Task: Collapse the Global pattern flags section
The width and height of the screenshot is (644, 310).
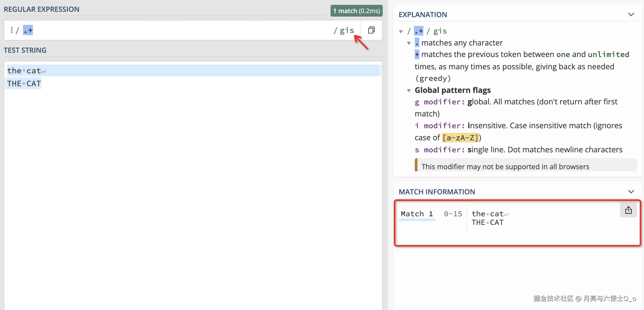Action: [409, 90]
